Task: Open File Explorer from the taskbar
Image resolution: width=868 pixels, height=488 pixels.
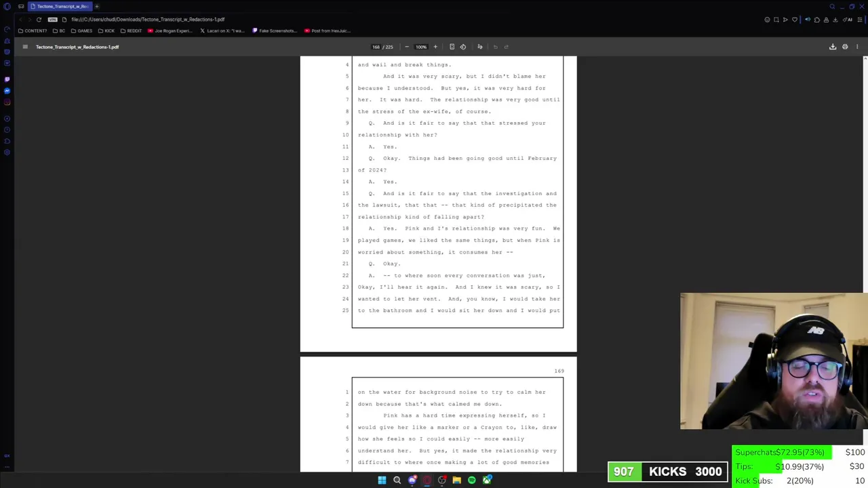Action: pyautogui.click(x=456, y=480)
